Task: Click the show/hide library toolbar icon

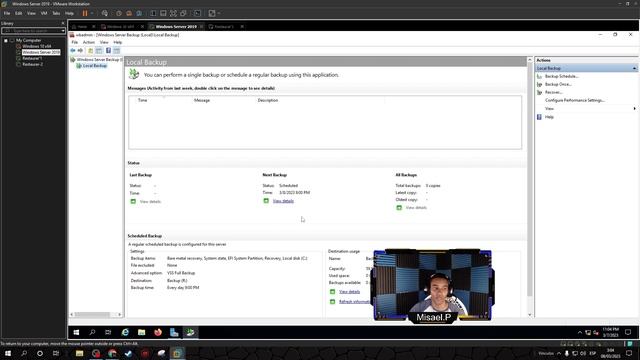Action: click(x=153, y=13)
